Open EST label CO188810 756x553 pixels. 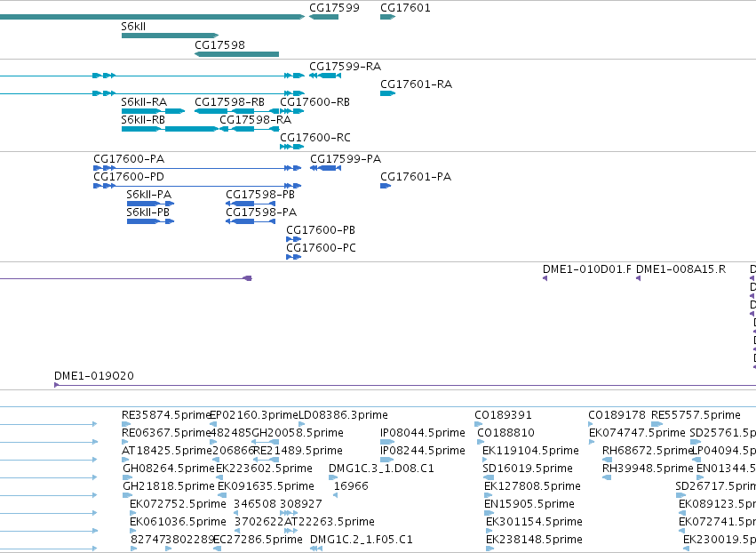pyautogui.click(x=505, y=433)
